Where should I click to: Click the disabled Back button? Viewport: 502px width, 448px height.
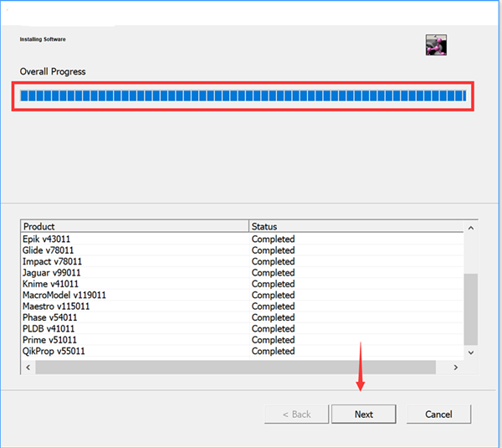point(296,414)
